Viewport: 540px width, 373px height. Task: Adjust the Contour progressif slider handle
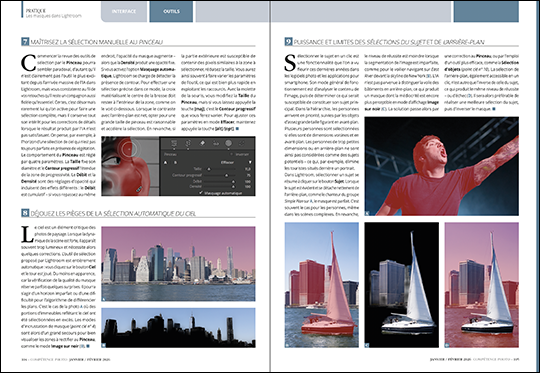(x=226, y=175)
